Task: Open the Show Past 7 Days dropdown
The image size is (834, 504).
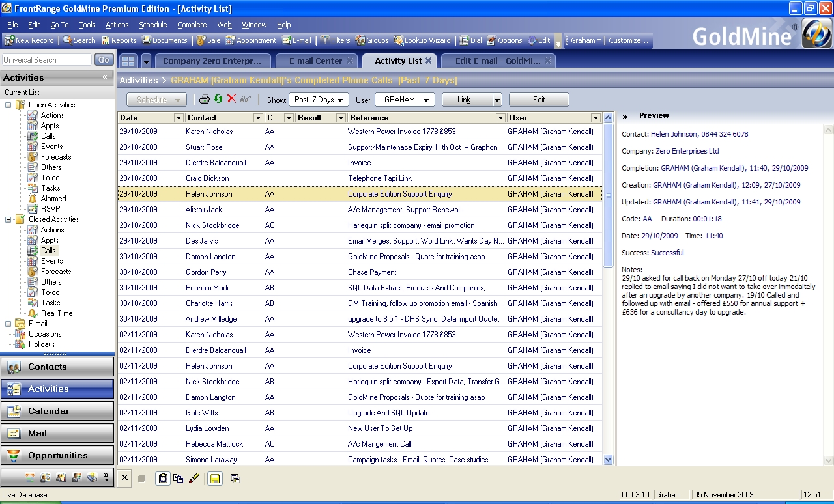Action: click(x=319, y=100)
